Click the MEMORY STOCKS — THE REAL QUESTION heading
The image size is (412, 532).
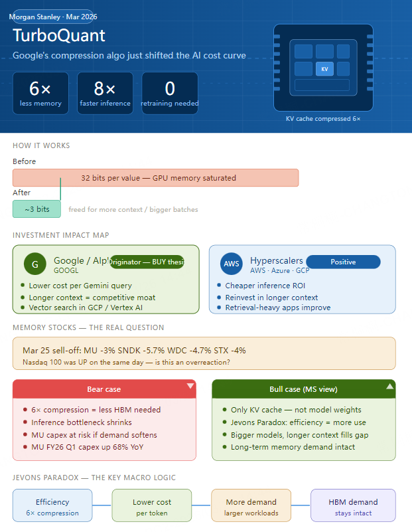[88, 327]
